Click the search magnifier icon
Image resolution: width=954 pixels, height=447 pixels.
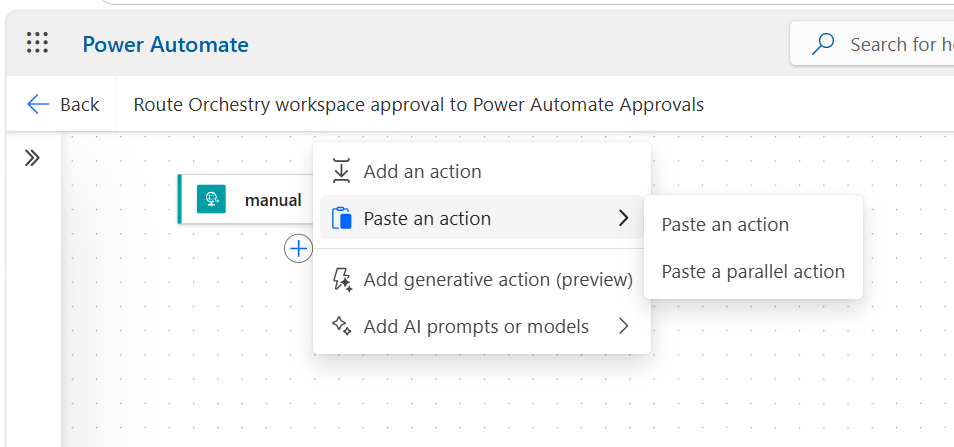(823, 44)
